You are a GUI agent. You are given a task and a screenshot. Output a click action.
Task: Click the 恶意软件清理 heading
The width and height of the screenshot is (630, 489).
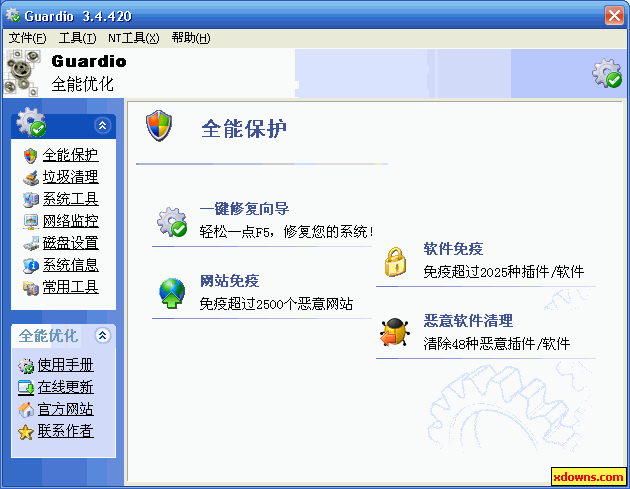[x=468, y=321]
